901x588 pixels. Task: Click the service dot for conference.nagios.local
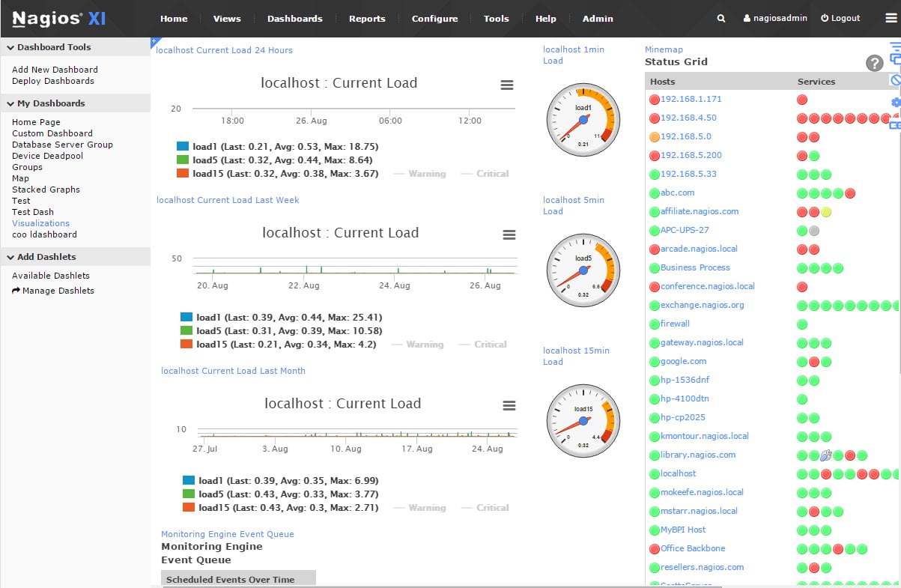[x=802, y=287]
